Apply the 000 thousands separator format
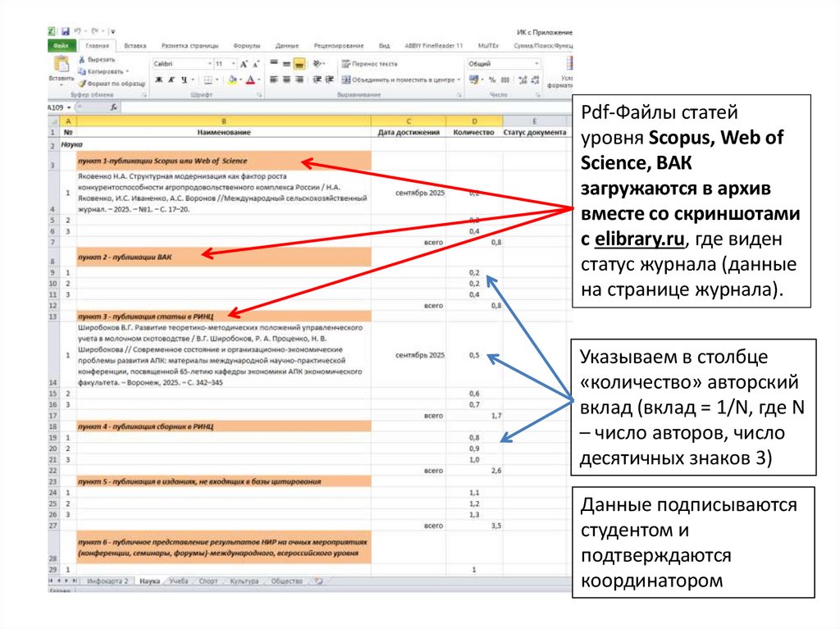The height and width of the screenshot is (629, 840). [x=505, y=80]
